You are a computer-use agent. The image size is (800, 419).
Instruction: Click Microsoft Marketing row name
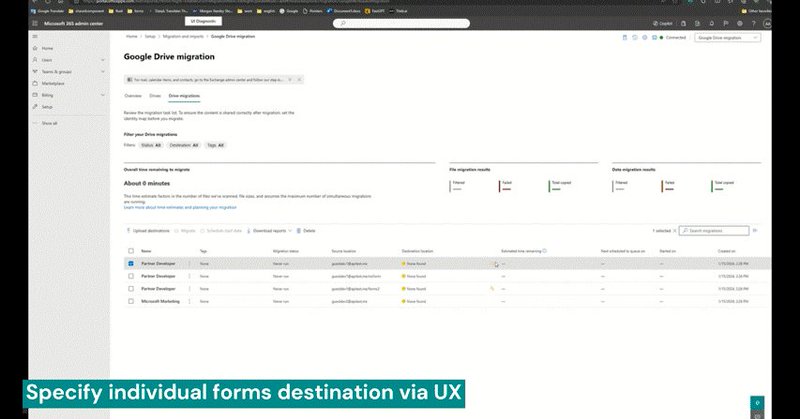(x=160, y=302)
